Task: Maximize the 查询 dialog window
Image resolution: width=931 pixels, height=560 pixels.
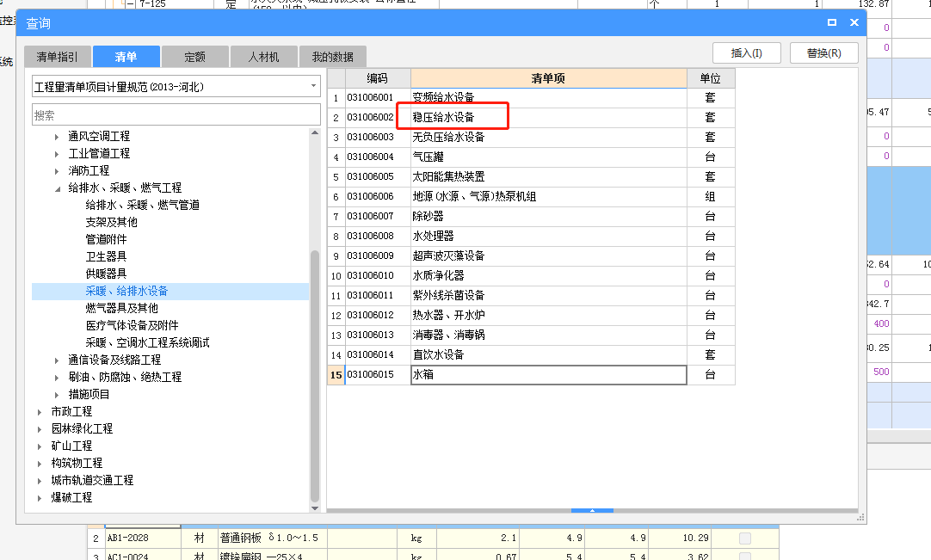Action: 832,22
